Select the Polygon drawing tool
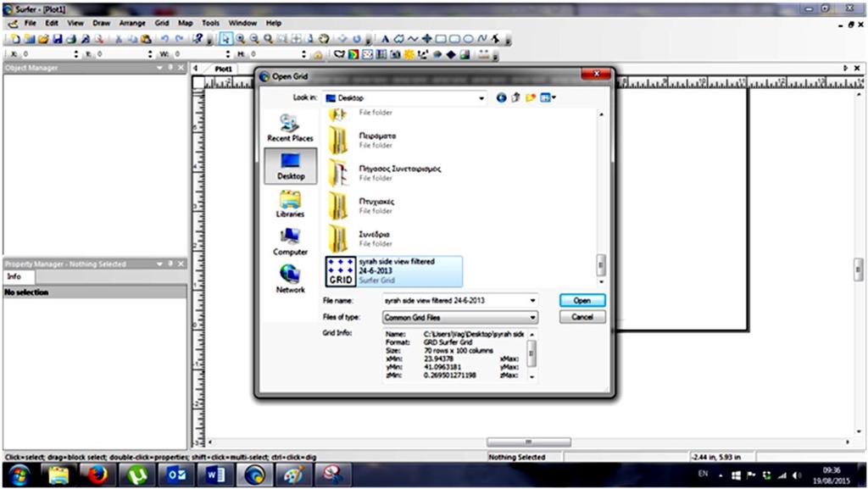The height and width of the screenshot is (489, 868). [x=398, y=39]
